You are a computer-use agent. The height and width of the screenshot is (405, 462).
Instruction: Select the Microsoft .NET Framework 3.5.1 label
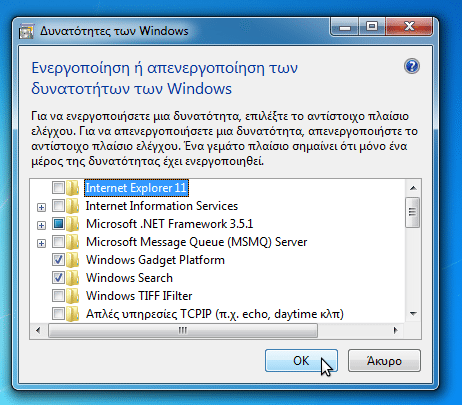pos(169,224)
